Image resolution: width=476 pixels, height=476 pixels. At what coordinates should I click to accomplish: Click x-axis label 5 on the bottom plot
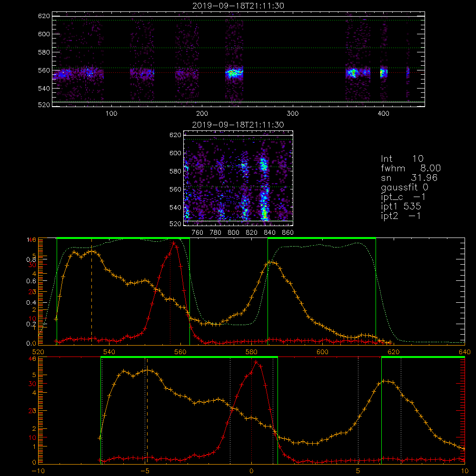[x=358, y=471]
